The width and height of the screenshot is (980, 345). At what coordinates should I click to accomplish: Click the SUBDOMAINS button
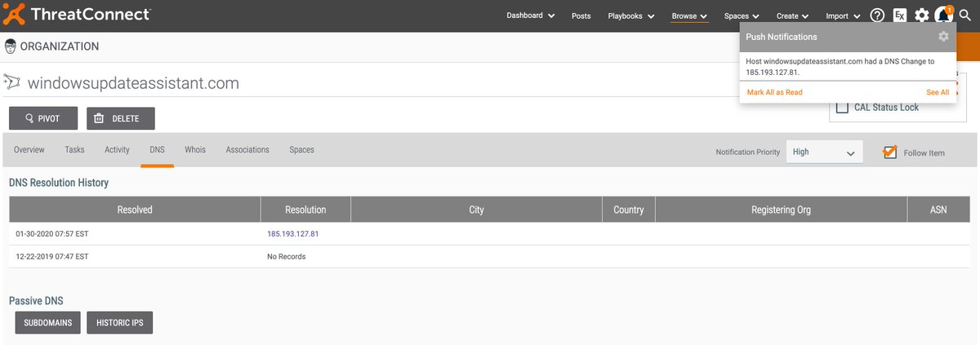[x=47, y=323]
